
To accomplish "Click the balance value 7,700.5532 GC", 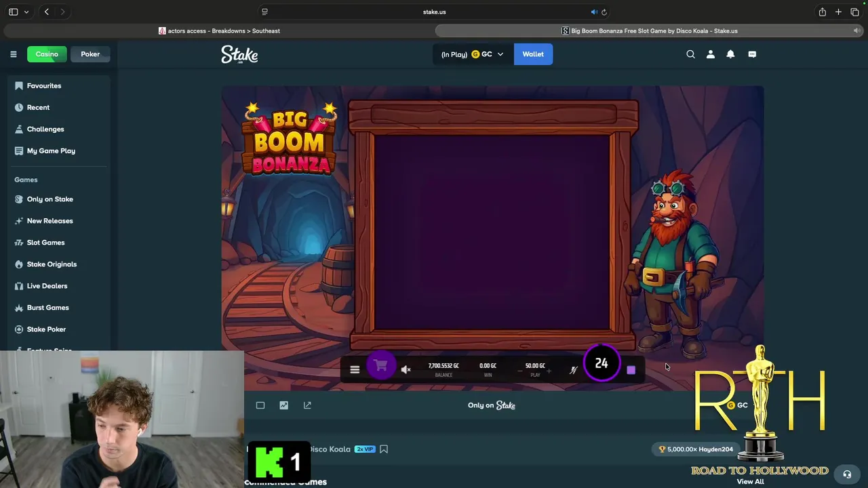I will (x=443, y=366).
